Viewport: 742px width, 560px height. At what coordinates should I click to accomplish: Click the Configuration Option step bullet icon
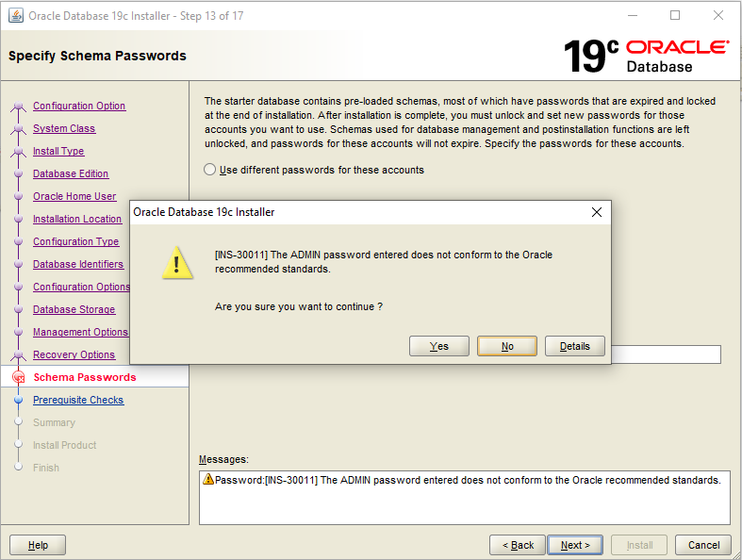[19, 106]
